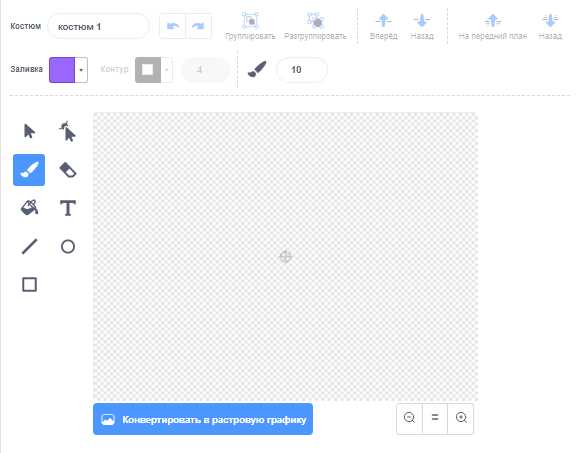Select the Text tool

67,208
